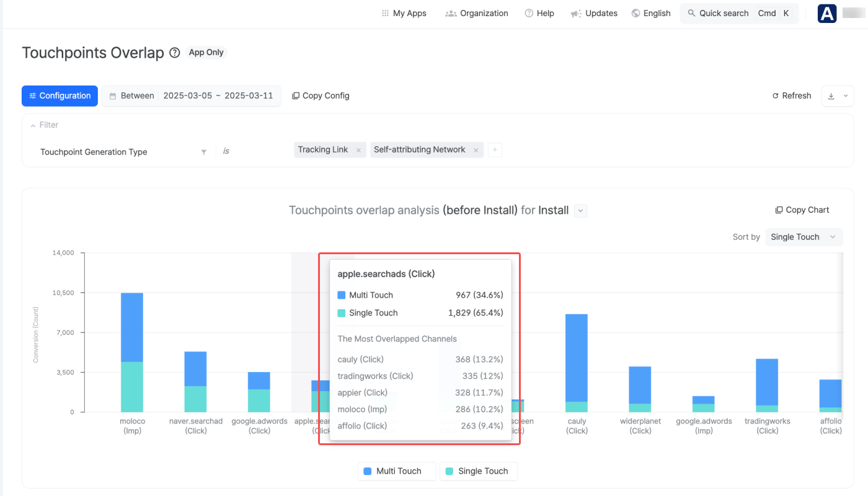The width and height of the screenshot is (868, 496).
Task: Click the Configuration button
Action: [60, 96]
